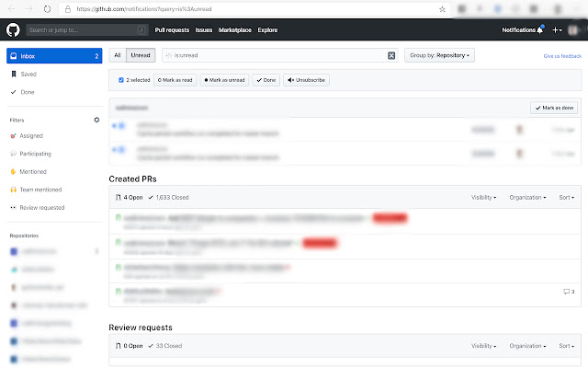Open Issues in top navigation
588x368 pixels.
coord(204,30)
